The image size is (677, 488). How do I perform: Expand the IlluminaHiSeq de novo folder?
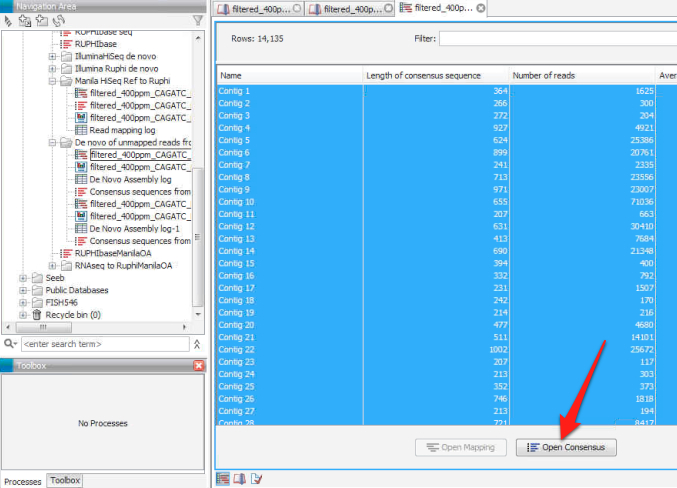point(52,57)
